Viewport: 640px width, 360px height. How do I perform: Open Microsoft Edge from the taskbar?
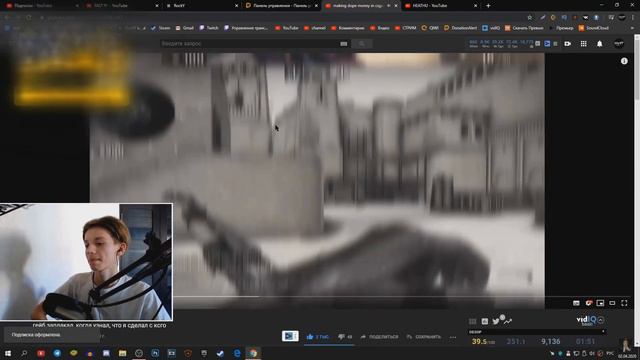pyautogui.click(x=237, y=353)
